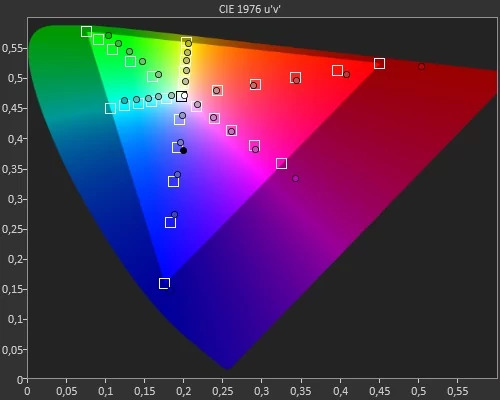Click the y-axis label 0,2
The width and height of the screenshot is (500, 400).
click(15, 259)
